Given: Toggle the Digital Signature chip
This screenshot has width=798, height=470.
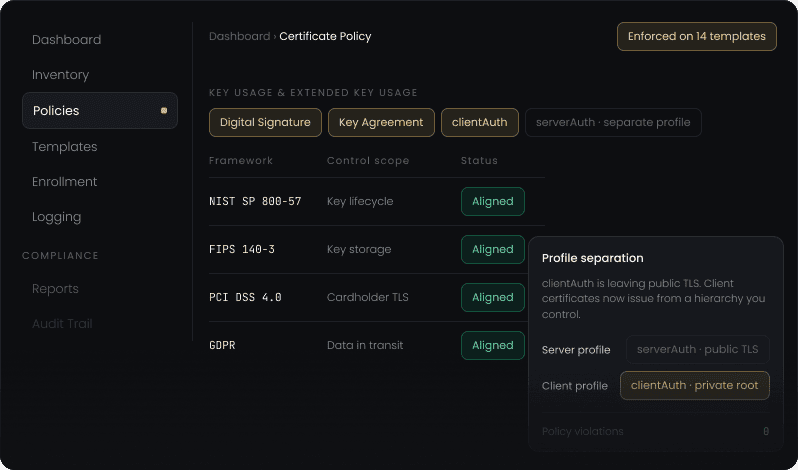Looking at the screenshot, I should pyautogui.click(x=265, y=123).
